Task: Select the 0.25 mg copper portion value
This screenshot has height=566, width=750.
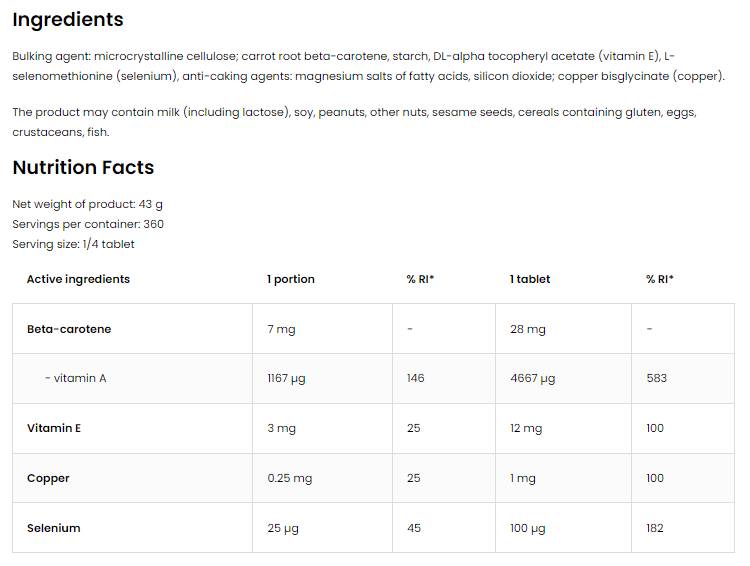Action: 289,478
